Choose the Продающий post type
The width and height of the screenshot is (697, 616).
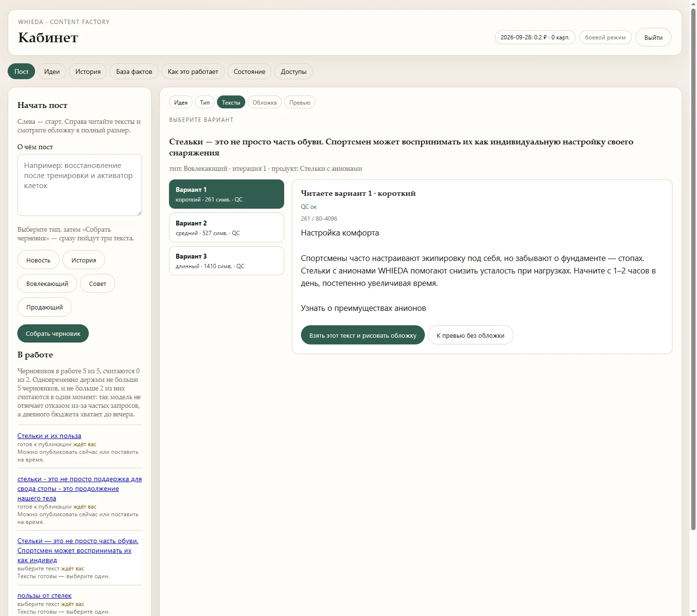click(x=45, y=307)
